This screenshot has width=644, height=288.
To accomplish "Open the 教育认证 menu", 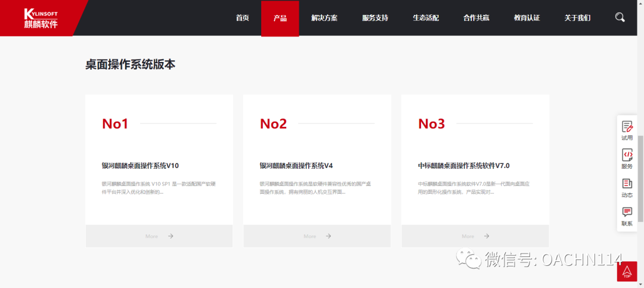I will pos(527,18).
